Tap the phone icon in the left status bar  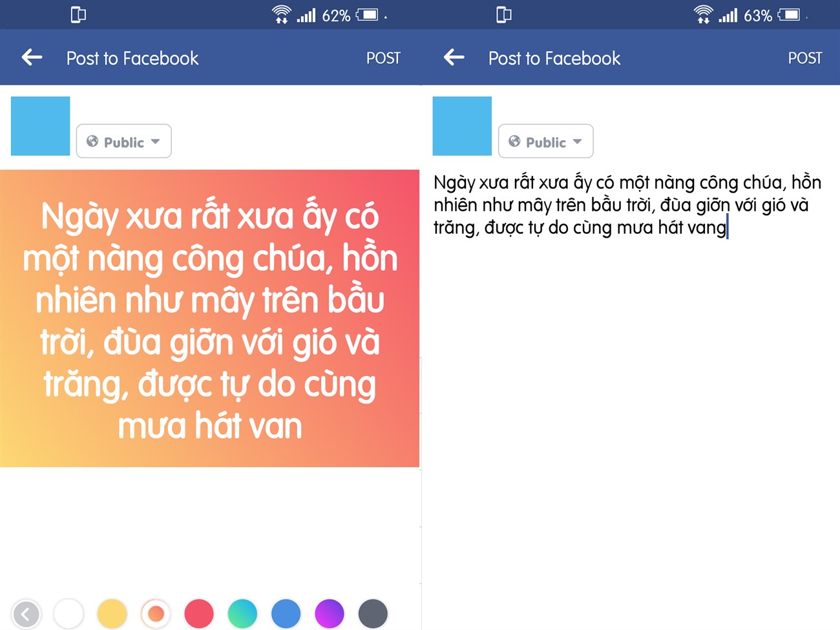pos(78,14)
